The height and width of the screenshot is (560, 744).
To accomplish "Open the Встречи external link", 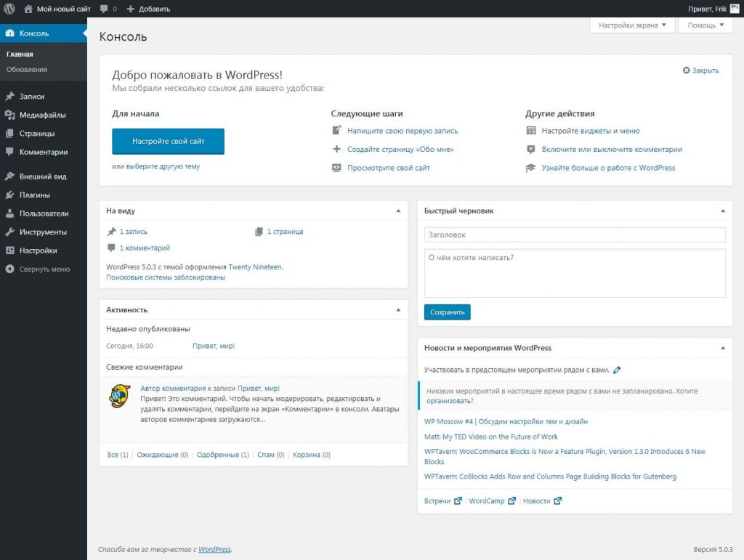I will [x=442, y=500].
